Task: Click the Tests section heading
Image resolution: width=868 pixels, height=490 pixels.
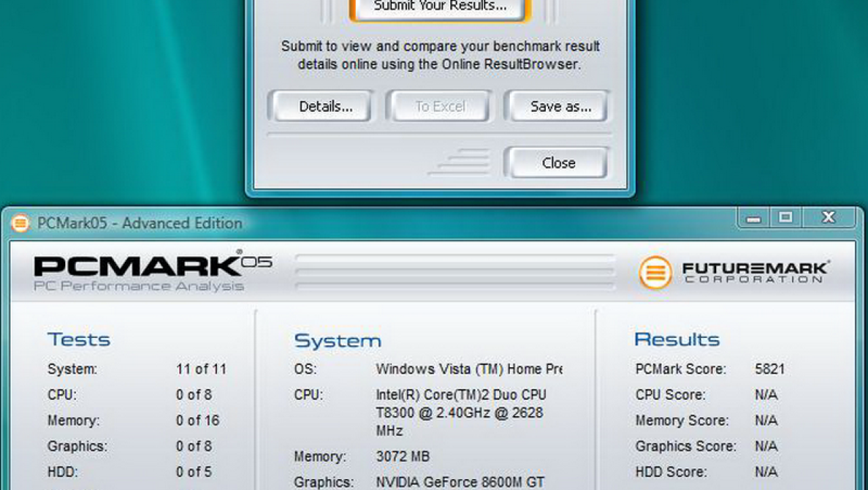Action: pos(79,339)
